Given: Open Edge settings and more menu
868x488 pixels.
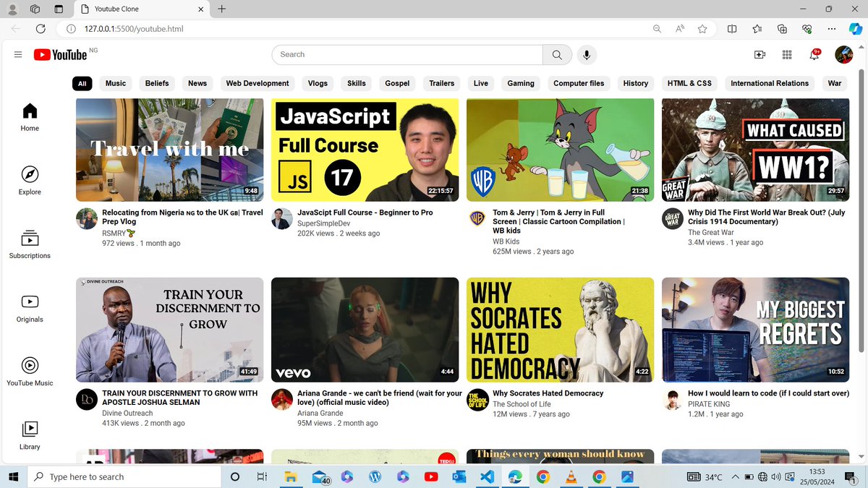Looking at the screenshot, I should 831,29.
